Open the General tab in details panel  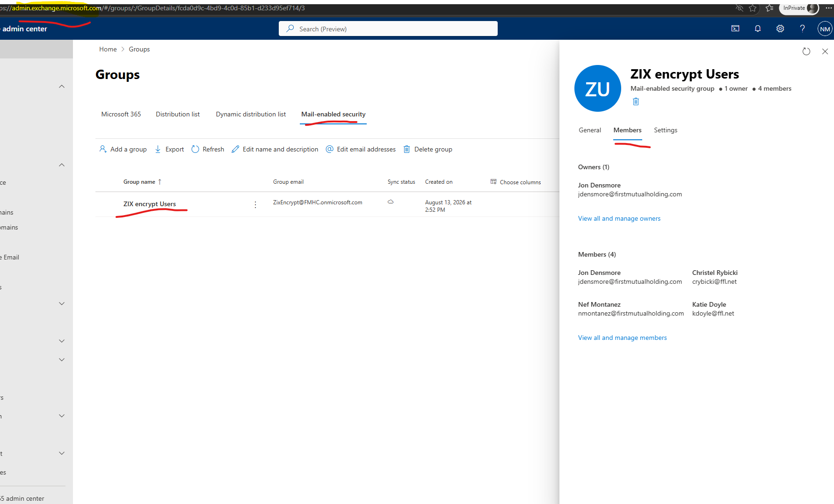pyautogui.click(x=590, y=130)
